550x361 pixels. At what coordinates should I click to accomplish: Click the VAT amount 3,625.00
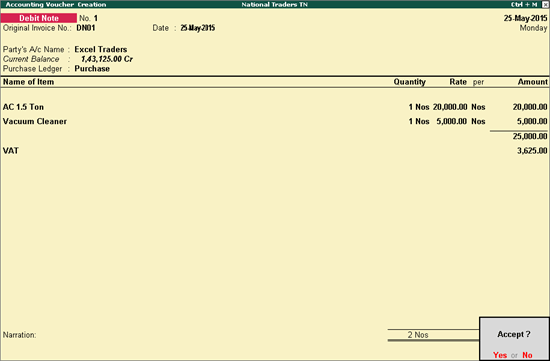pyautogui.click(x=532, y=151)
